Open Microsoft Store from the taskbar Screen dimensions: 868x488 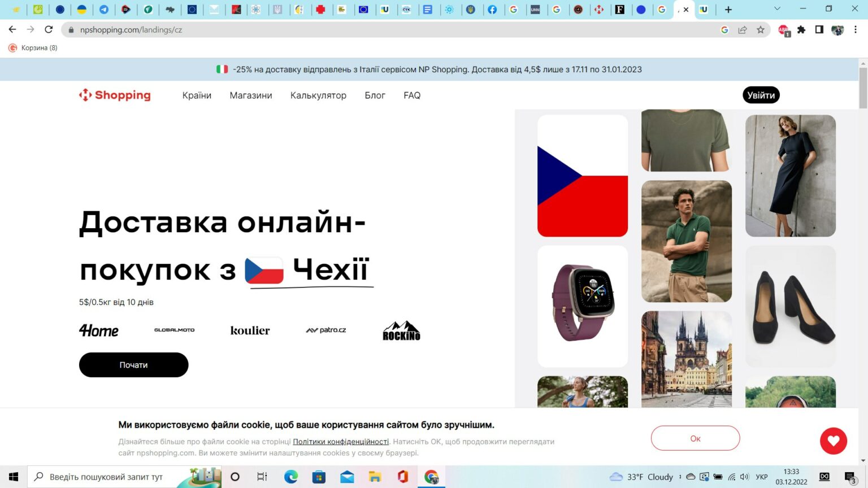point(319,477)
